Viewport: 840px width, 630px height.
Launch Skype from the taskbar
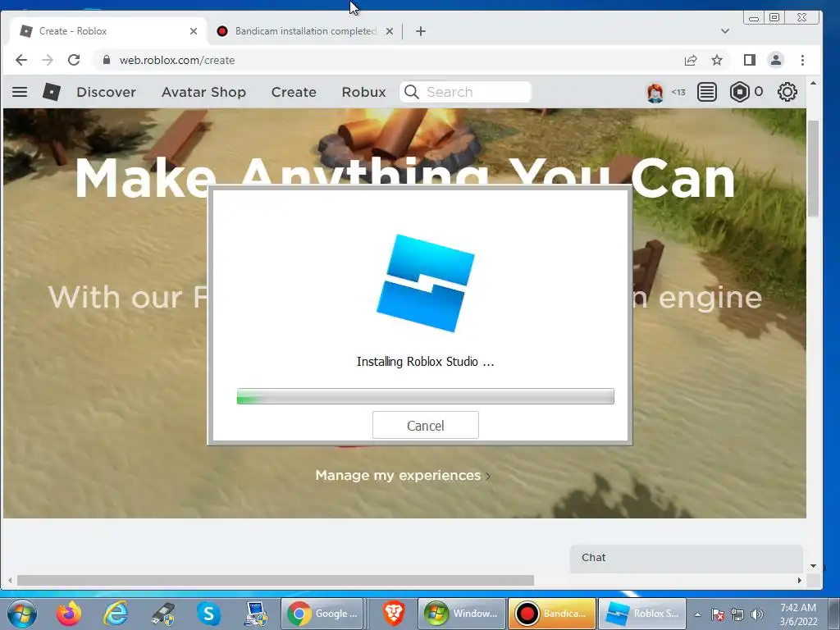(208, 614)
